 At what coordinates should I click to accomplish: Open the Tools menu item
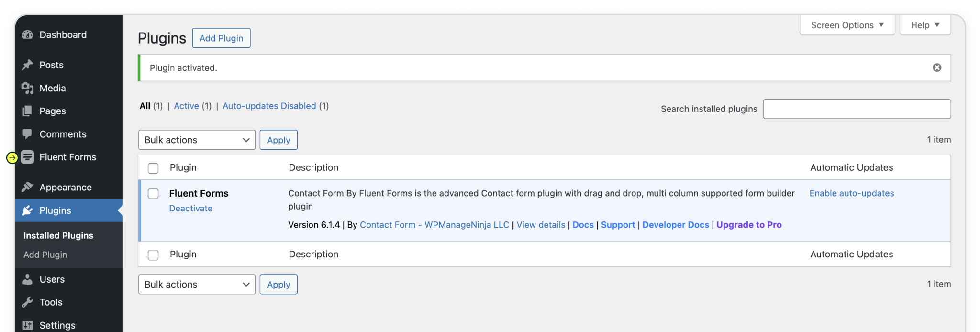click(51, 302)
